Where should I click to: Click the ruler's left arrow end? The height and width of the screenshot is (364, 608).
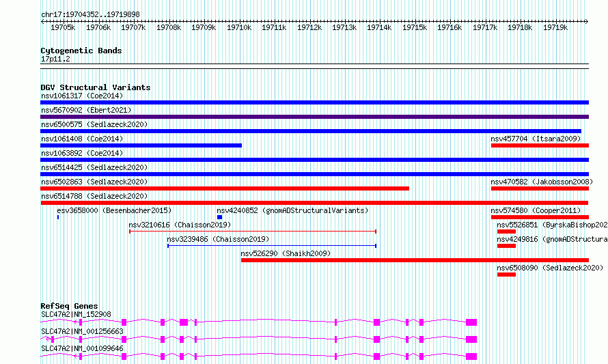tap(42, 22)
